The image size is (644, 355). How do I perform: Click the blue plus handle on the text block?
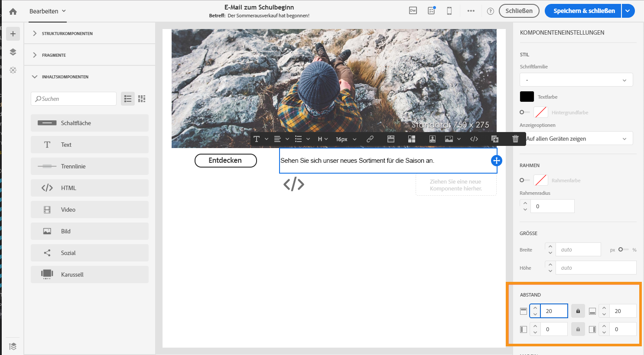click(497, 161)
